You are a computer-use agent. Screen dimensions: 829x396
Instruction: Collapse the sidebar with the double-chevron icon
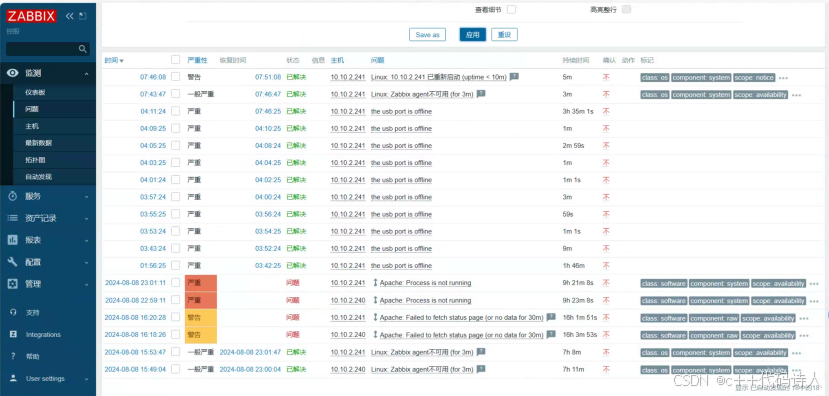pos(70,16)
